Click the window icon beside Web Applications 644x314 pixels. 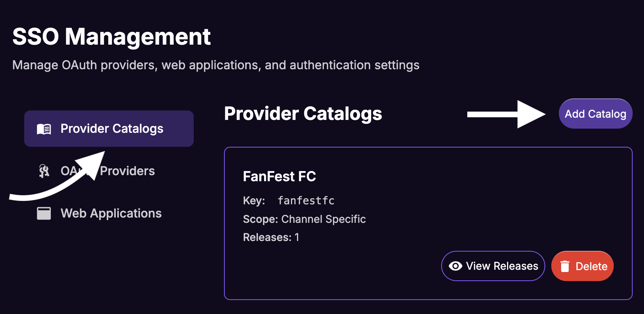tap(44, 213)
